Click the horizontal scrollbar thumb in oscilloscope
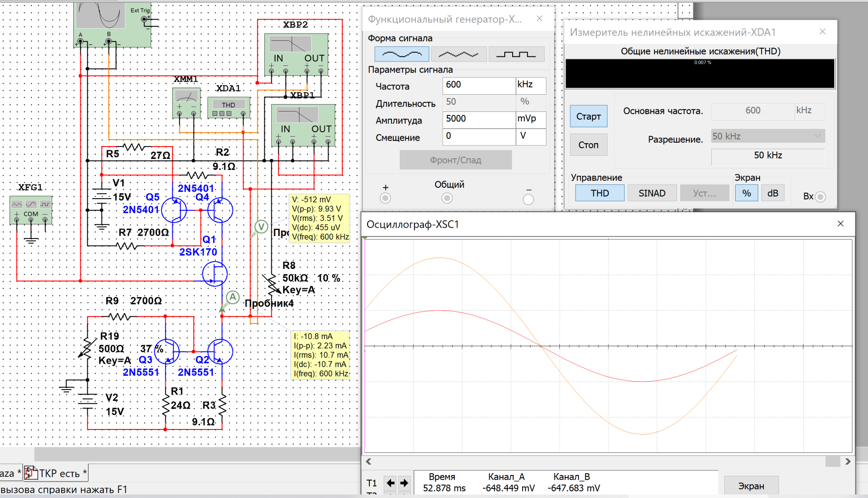This screenshot has height=498, width=868. point(832,462)
